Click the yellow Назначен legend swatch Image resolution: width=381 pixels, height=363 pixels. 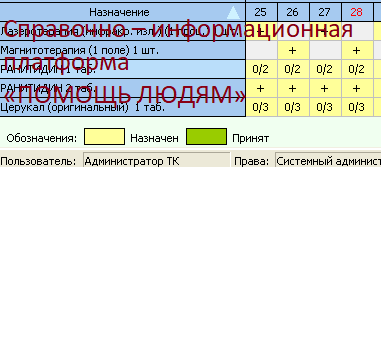point(104,137)
